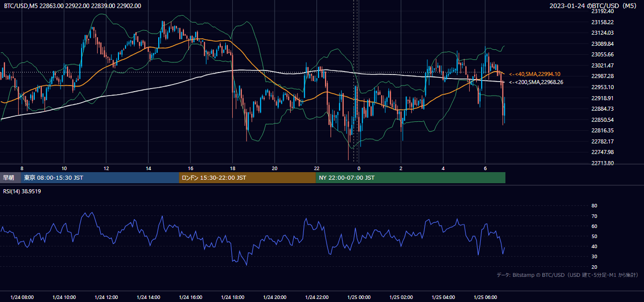Click price axis label 23158.22
This screenshot has height=302, width=644.
coord(603,22)
